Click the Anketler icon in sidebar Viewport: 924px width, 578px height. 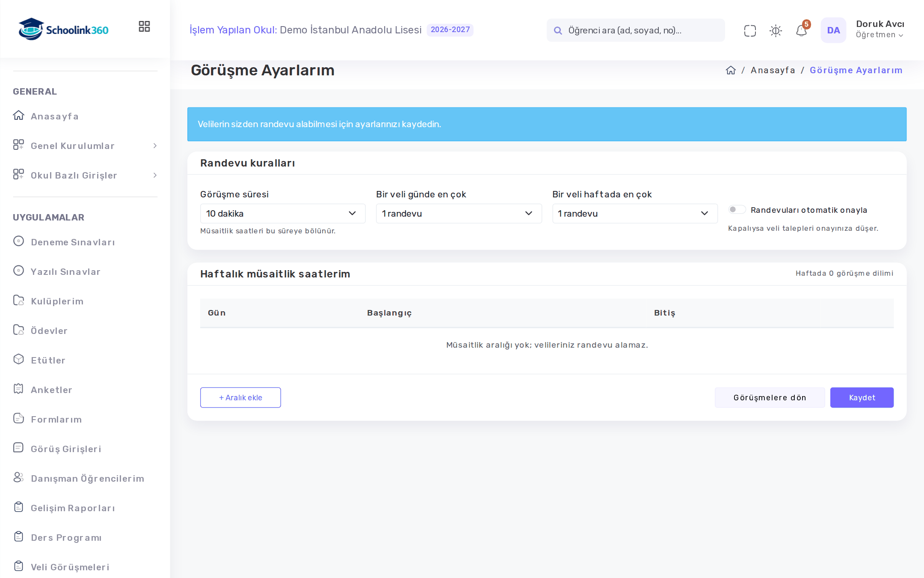(18, 389)
